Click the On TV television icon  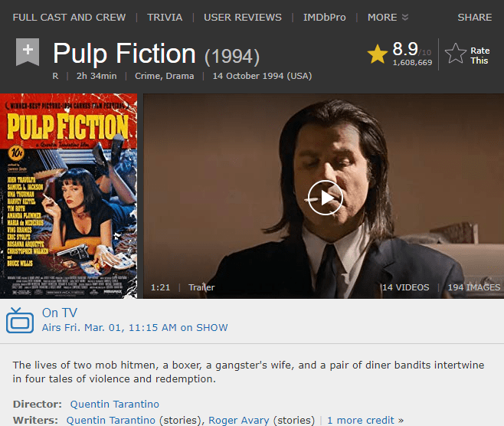click(20, 320)
